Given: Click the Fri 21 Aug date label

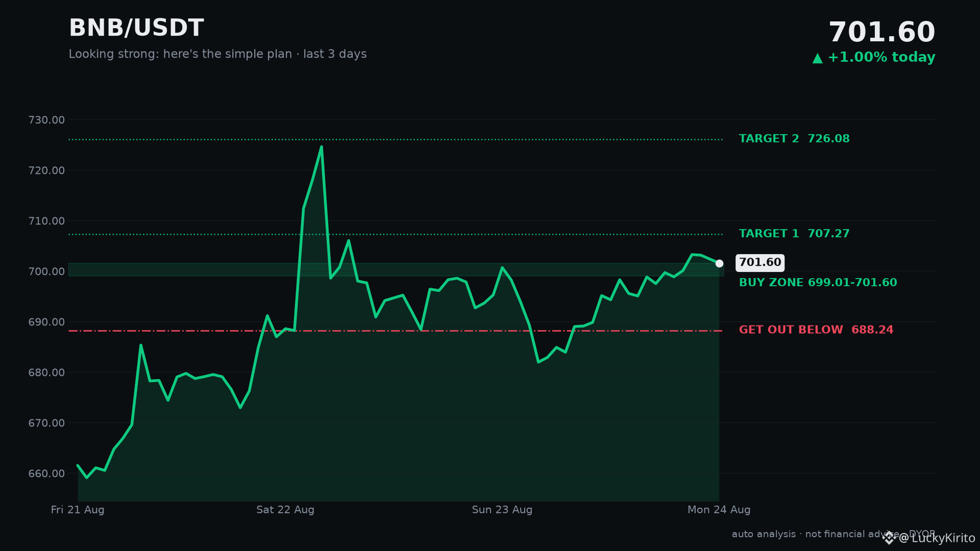Looking at the screenshot, I should (x=78, y=510).
